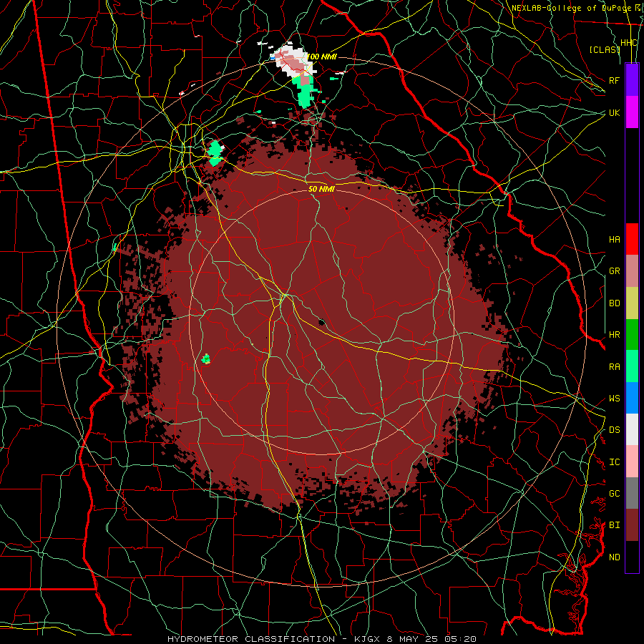Click the black dot near radar center
This screenshot has height=644, width=644.
321,322
